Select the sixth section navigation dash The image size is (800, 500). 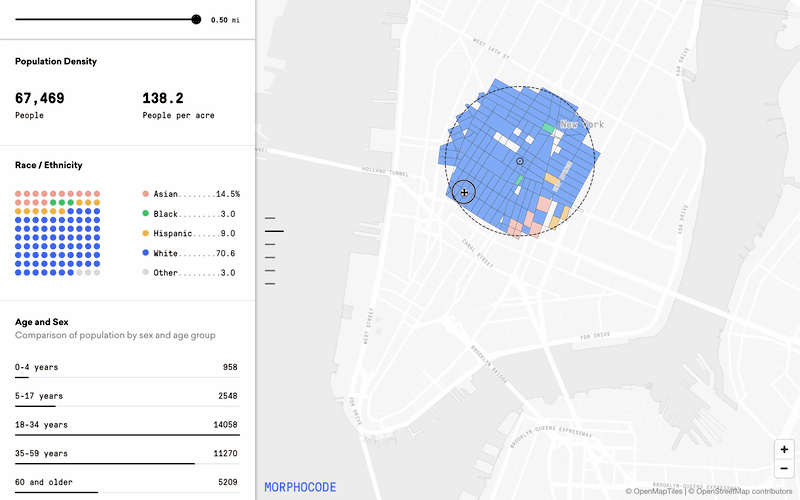pos(270,284)
